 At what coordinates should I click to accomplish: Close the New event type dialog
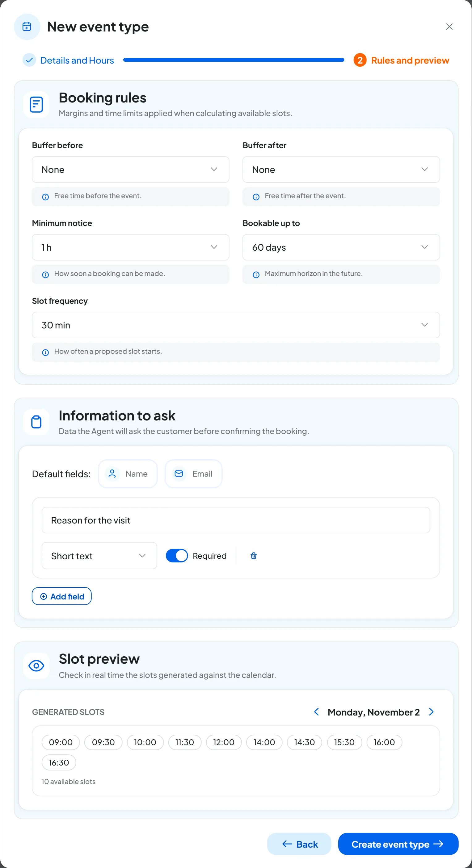pos(449,27)
